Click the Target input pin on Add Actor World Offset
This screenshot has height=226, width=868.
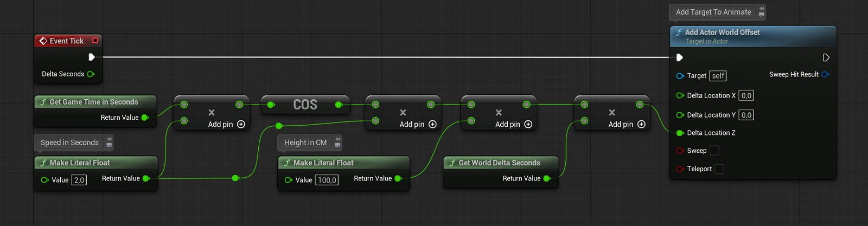pos(680,76)
